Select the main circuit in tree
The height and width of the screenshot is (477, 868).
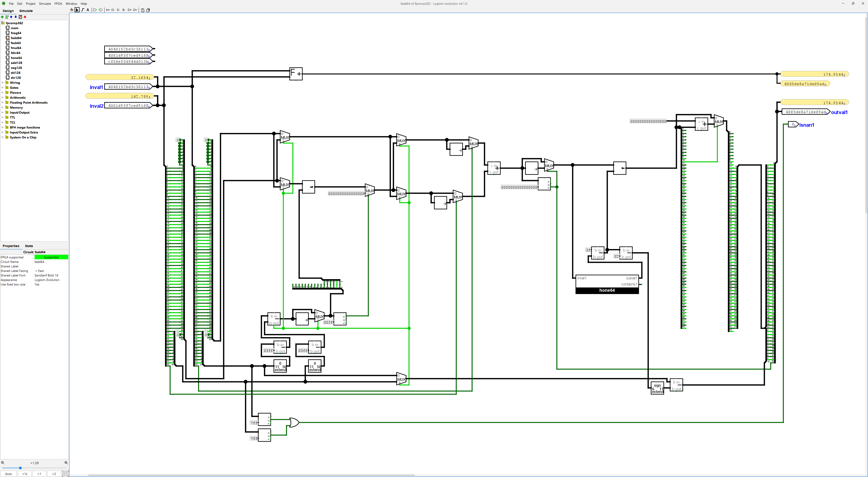[x=14, y=28]
